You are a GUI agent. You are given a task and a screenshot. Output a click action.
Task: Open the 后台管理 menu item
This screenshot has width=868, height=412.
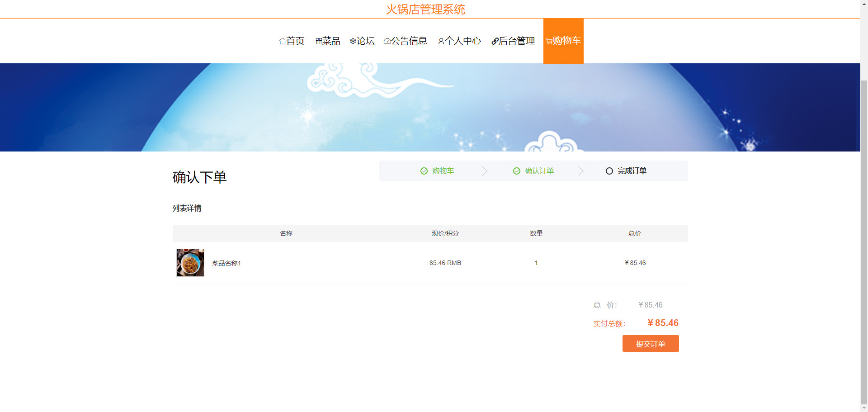[513, 41]
